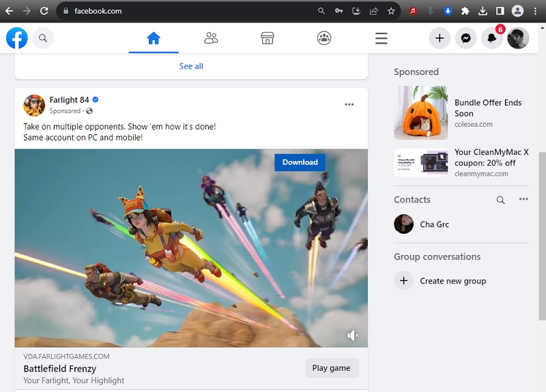Click the scrollbar up arrow
The image size is (546, 392).
542,28
